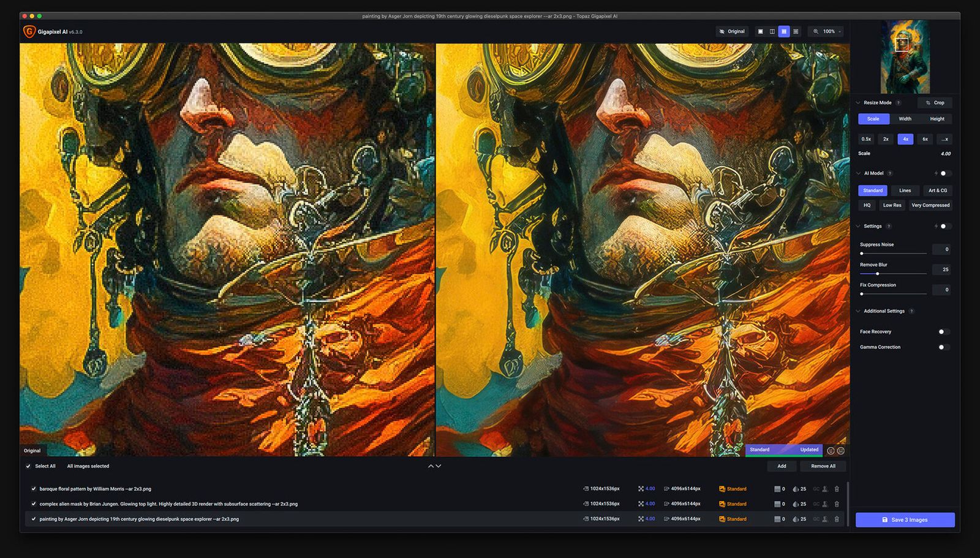The width and height of the screenshot is (980, 558).
Task: Open the side-by-side view icon
Action: pyautogui.click(x=783, y=31)
